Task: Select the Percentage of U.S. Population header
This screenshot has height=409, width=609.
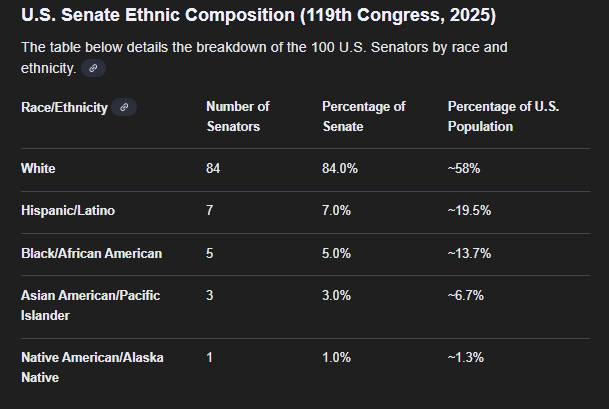Action: click(495, 117)
